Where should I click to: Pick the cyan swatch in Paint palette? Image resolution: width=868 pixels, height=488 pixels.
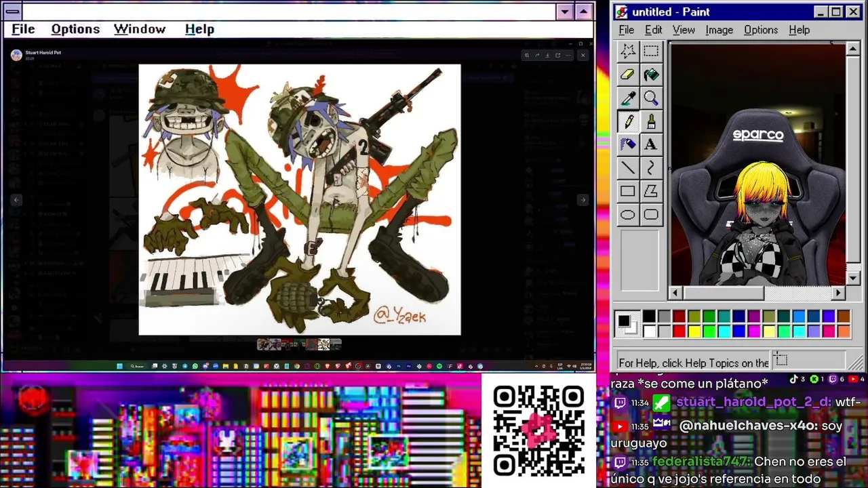(x=724, y=331)
